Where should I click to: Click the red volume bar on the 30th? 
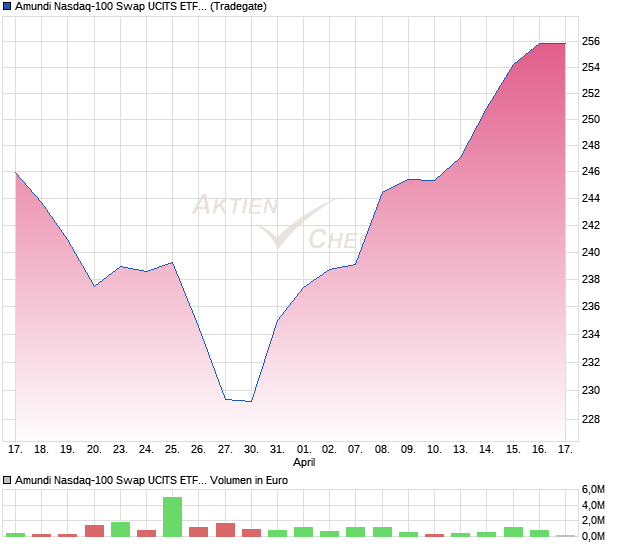pos(251,533)
